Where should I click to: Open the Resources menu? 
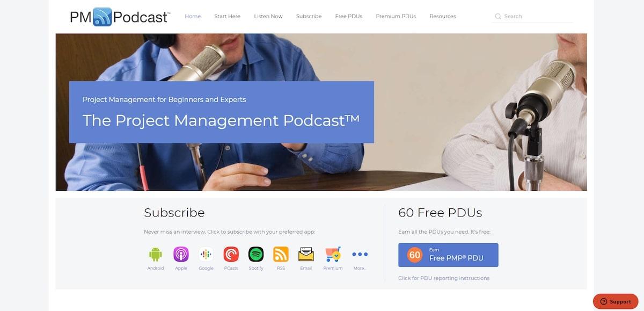click(x=442, y=16)
